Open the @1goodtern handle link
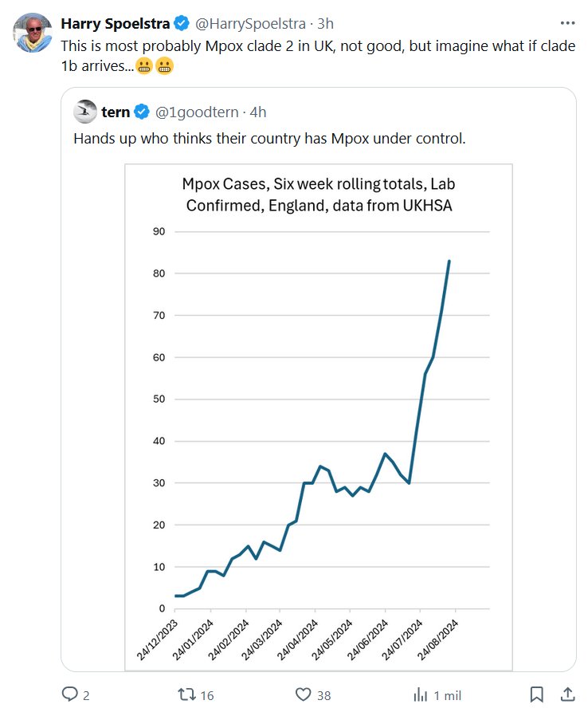This screenshot has height=716, width=588. 196,112
